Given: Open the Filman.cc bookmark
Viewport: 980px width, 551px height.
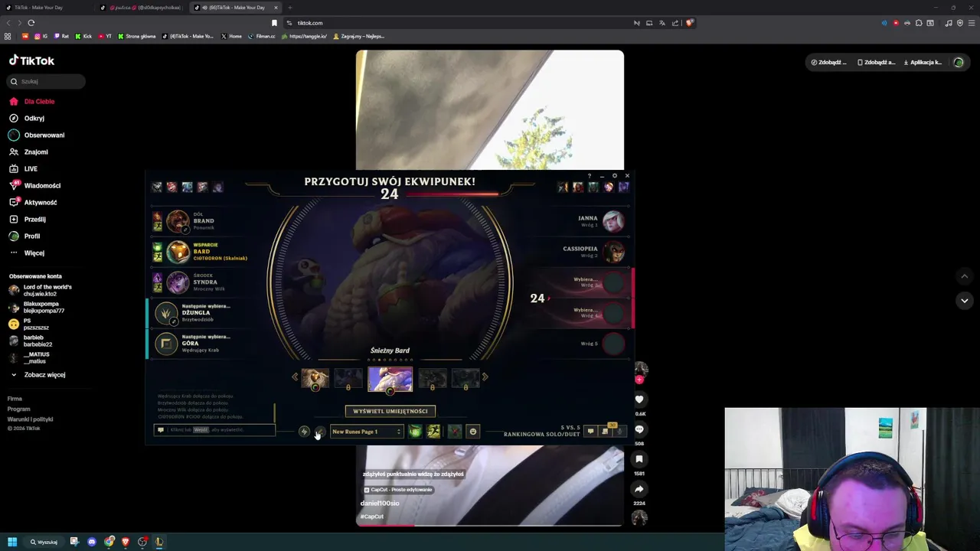Looking at the screenshot, I should (x=261, y=36).
